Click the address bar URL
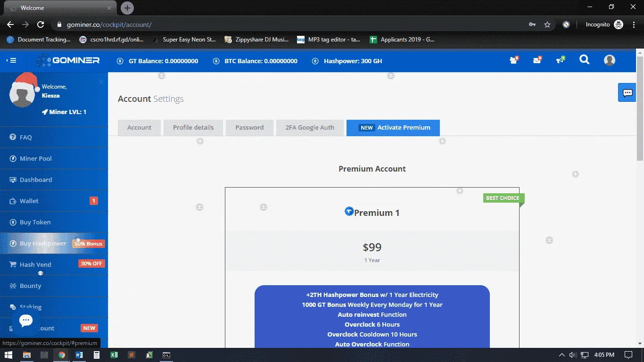The width and height of the screenshot is (644, 362). click(x=109, y=25)
